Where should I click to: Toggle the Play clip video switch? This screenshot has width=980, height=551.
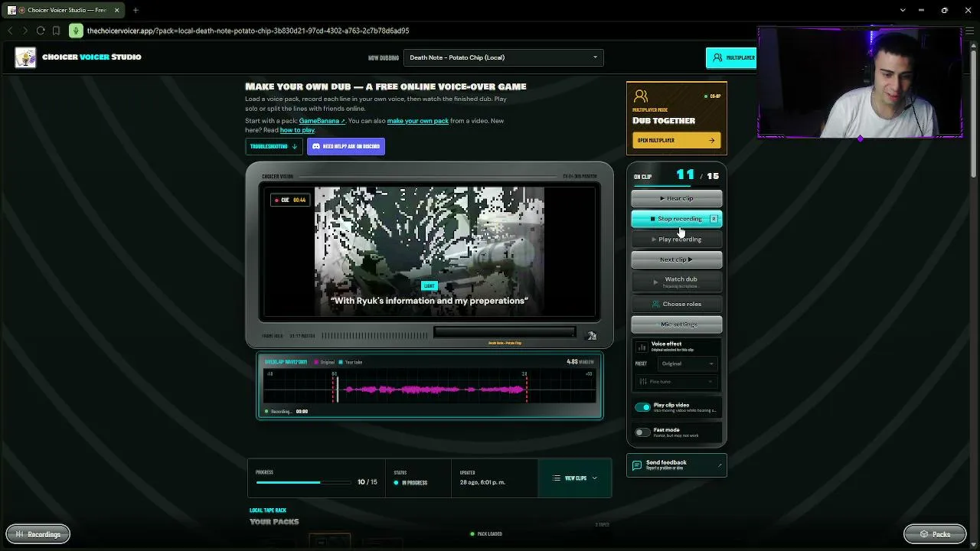642,407
